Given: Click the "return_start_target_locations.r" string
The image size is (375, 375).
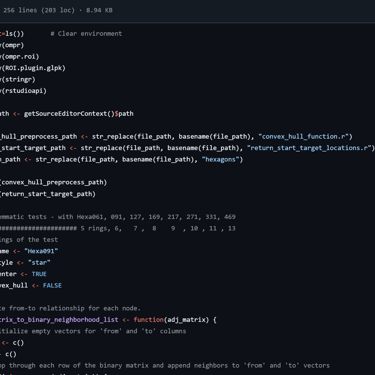Looking at the screenshot, I should coord(309,148).
